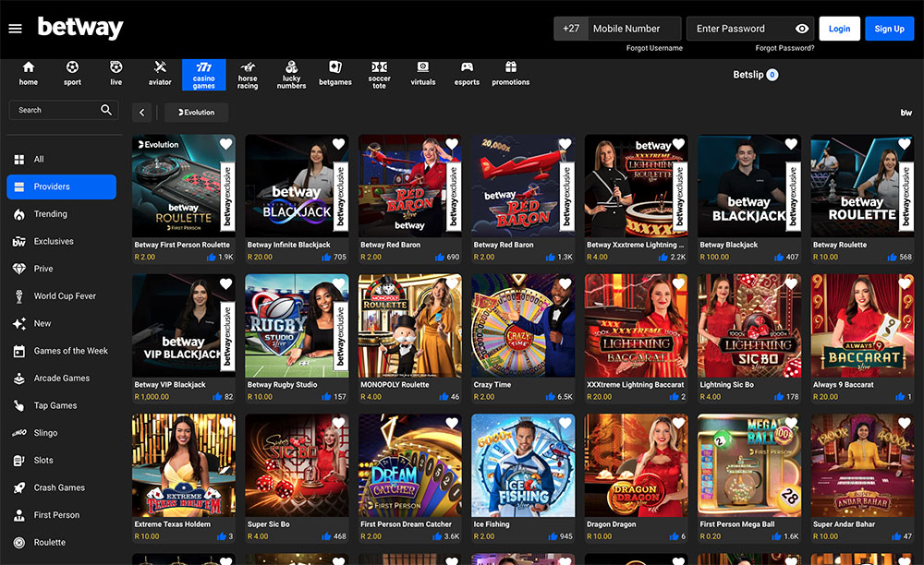Open MONOPOLY Roulette game thumbnail

pos(410,326)
